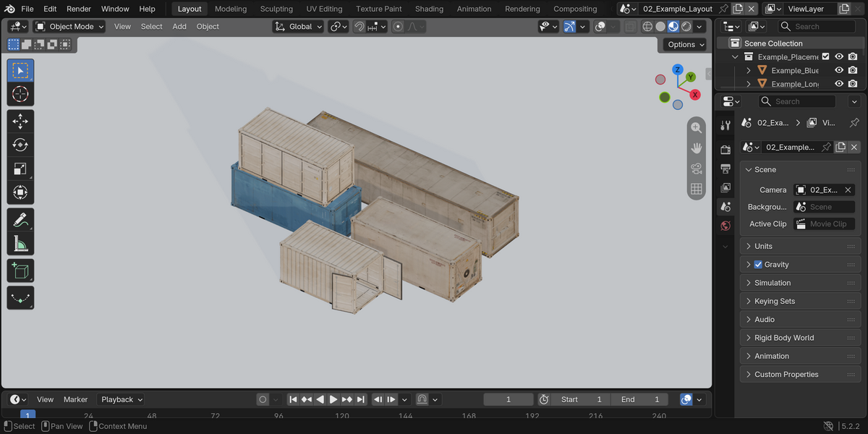The height and width of the screenshot is (434, 868).
Task: Open the Object Mode dropdown
Action: click(x=69, y=26)
